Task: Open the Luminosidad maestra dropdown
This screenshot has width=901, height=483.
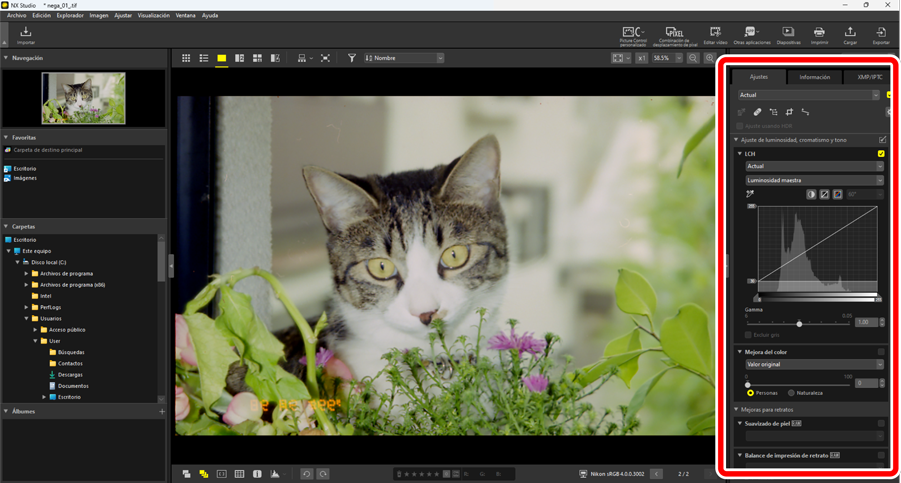Action: 814,181
